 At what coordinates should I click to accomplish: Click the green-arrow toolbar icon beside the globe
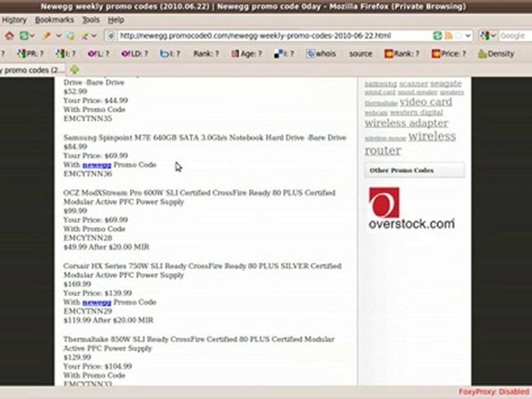click(85, 36)
